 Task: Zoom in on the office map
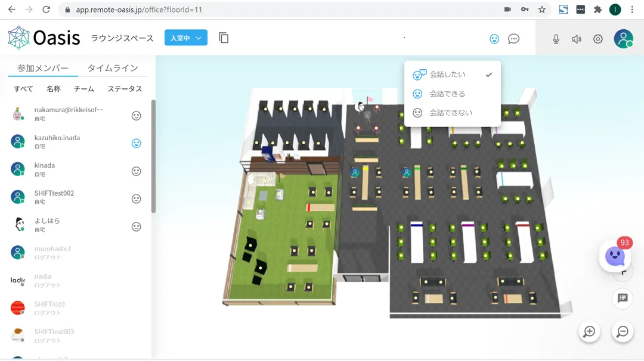pyautogui.click(x=589, y=332)
